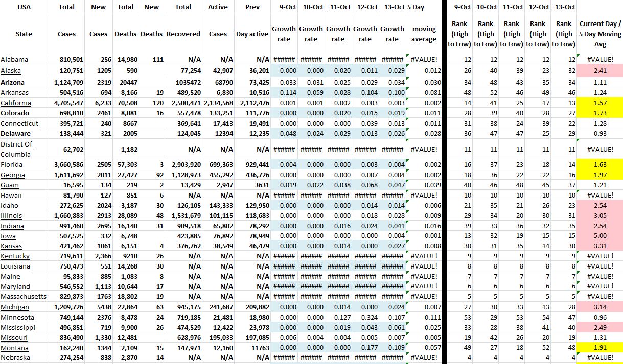Click the Mississippi state link
This screenshot has height=364, width=623.
coord(18,327)
